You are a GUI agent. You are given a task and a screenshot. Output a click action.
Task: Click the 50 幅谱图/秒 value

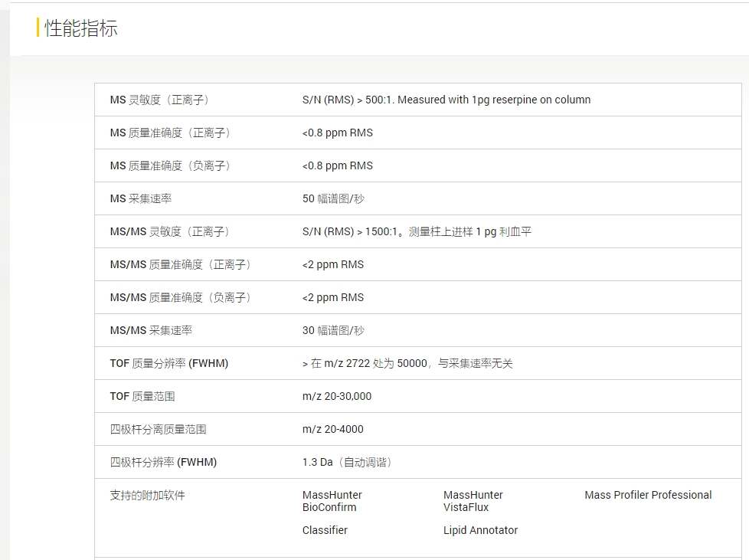333,198
